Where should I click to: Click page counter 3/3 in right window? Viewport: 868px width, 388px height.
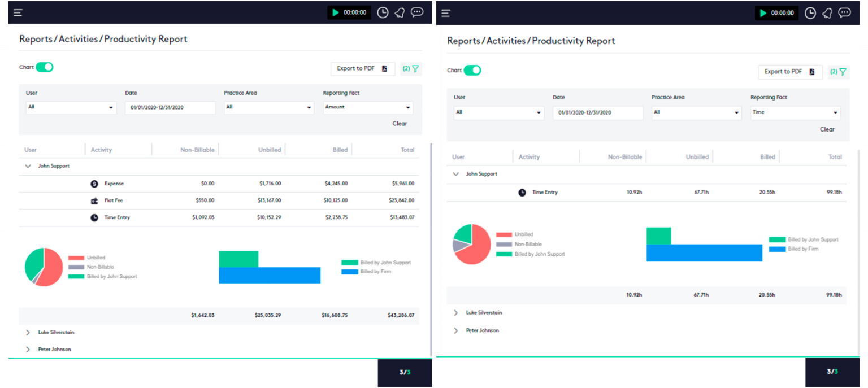click(832, 372)
